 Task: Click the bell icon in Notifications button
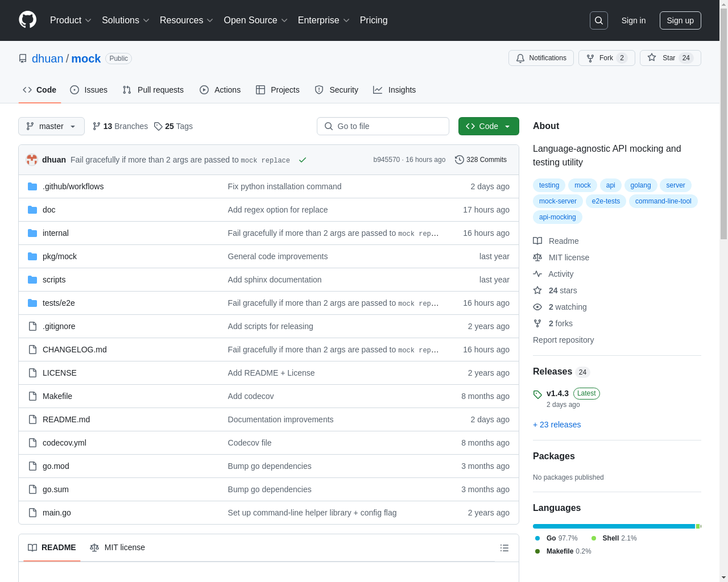[520, 58]
